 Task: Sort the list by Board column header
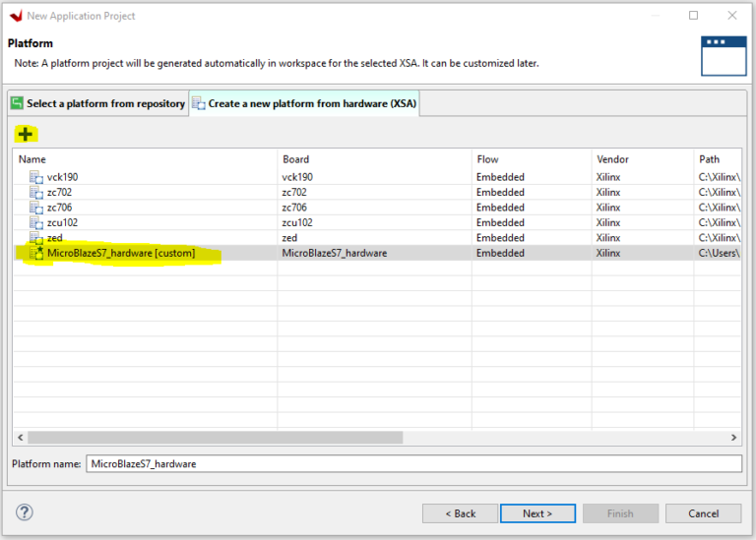click(x=374, y=159)
